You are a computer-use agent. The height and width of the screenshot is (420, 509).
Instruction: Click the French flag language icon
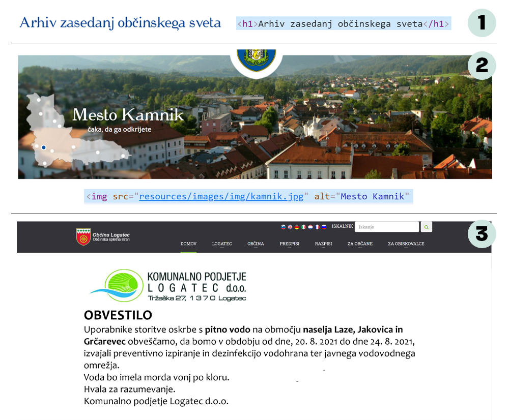tap(317, 227)
